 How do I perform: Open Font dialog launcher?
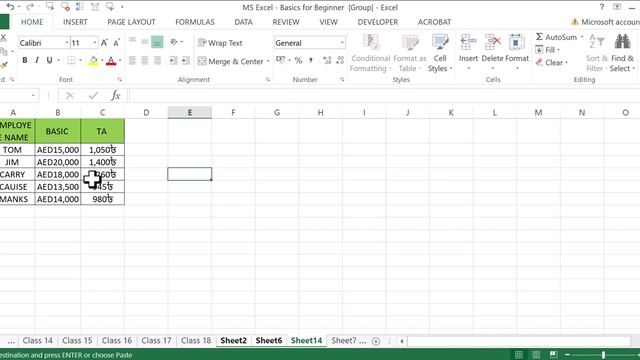click(x=120, y=80)
